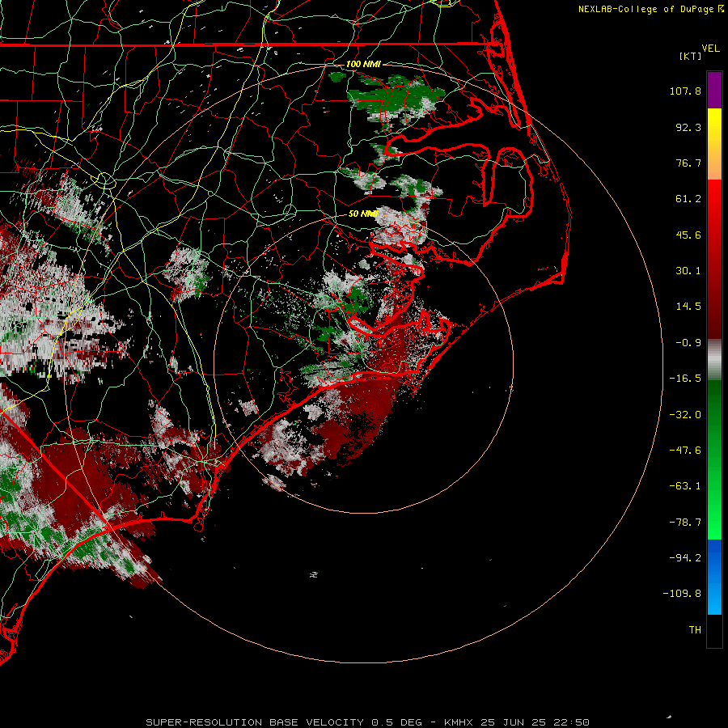Select the -47.6 velocity scale value
The width and height of the screenshot is (728, 728).
coord(685,451)
